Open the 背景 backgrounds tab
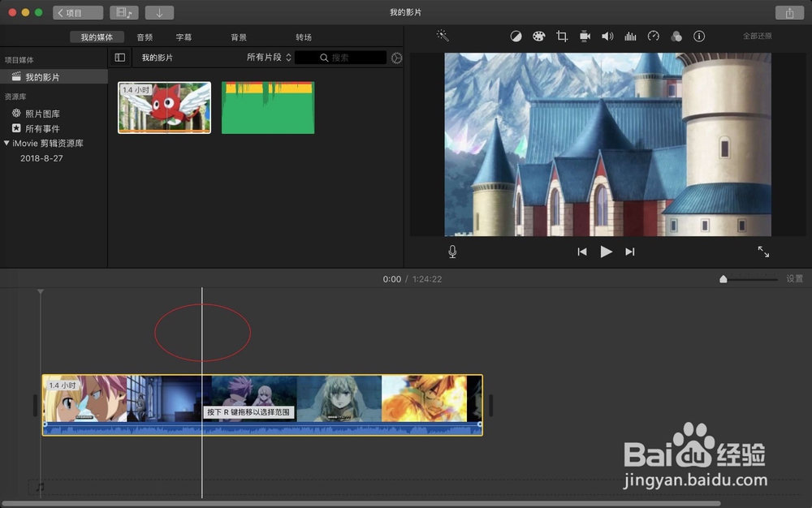 pyautogui.click(x=239, y=37)
